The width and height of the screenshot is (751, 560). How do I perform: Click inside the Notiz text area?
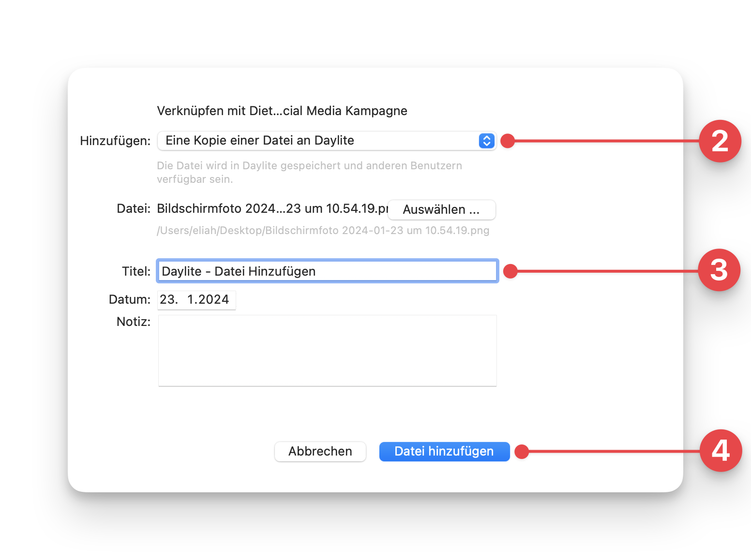pos(328,351)
